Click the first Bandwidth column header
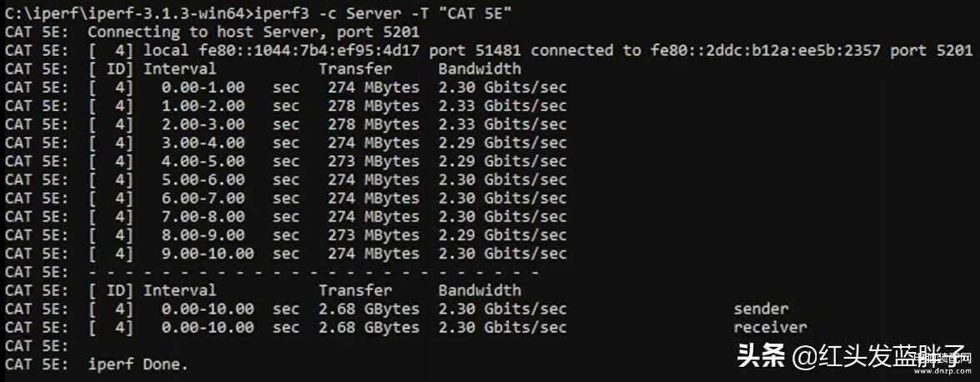The height and width of the screenshot is (382, 980). point(479,68)
